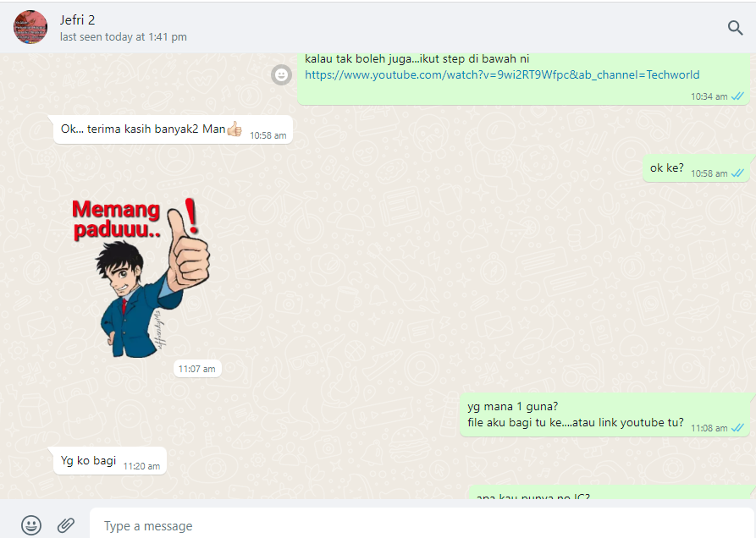Click the read ticks on the 11:08 am message
This screenshot has width=756, height=538.
click(x=737, y=428)
